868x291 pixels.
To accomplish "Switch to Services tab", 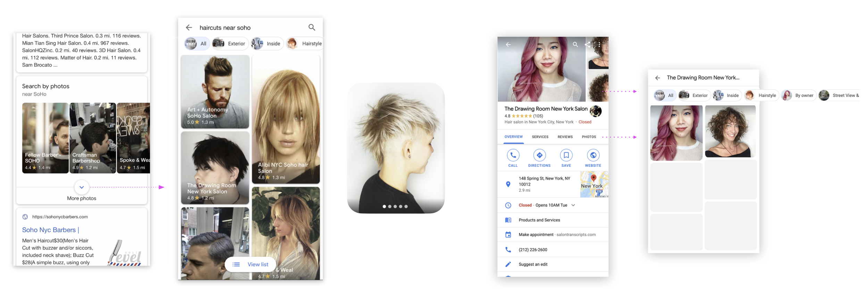I will pyautogui.click(x=540, y=137).
